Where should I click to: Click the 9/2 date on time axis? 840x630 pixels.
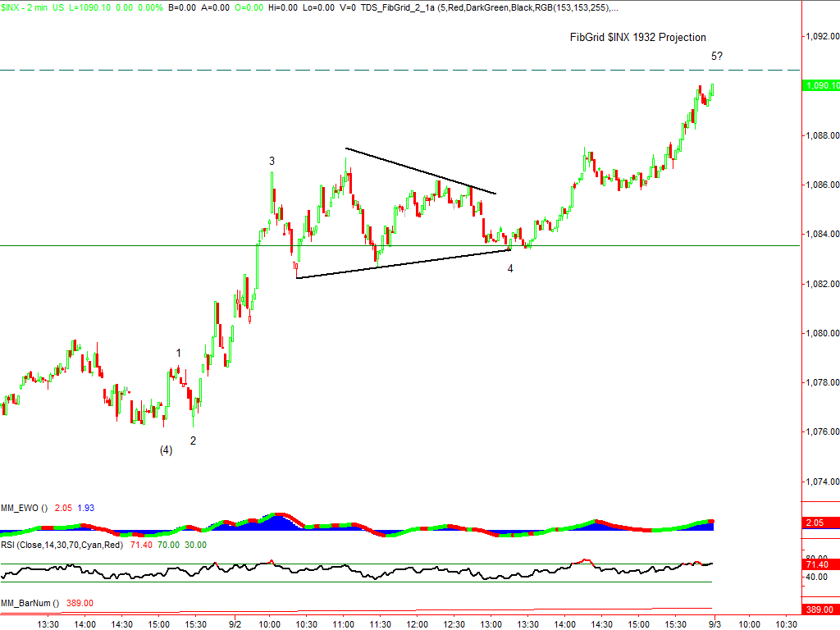tap(235, 623)
